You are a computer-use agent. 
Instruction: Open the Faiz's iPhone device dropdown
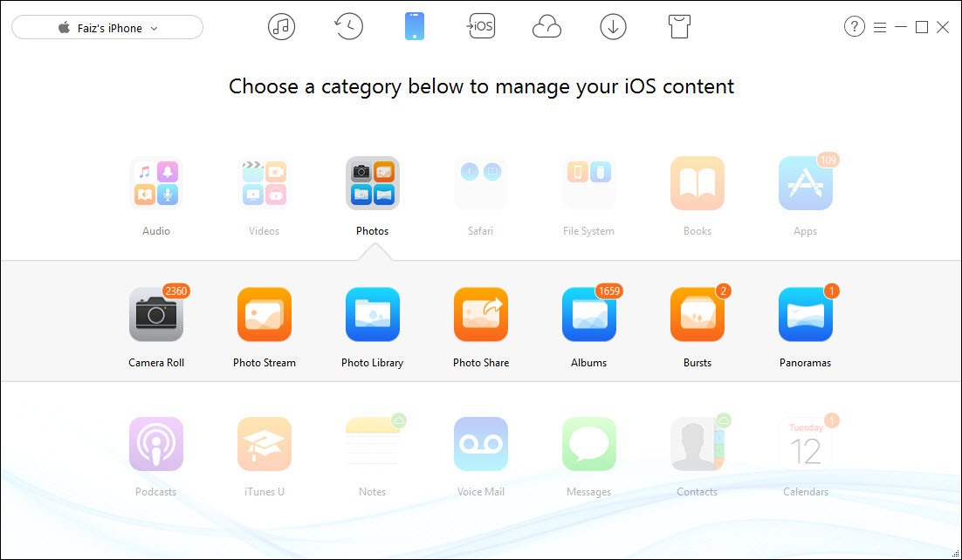coord(107,28)
